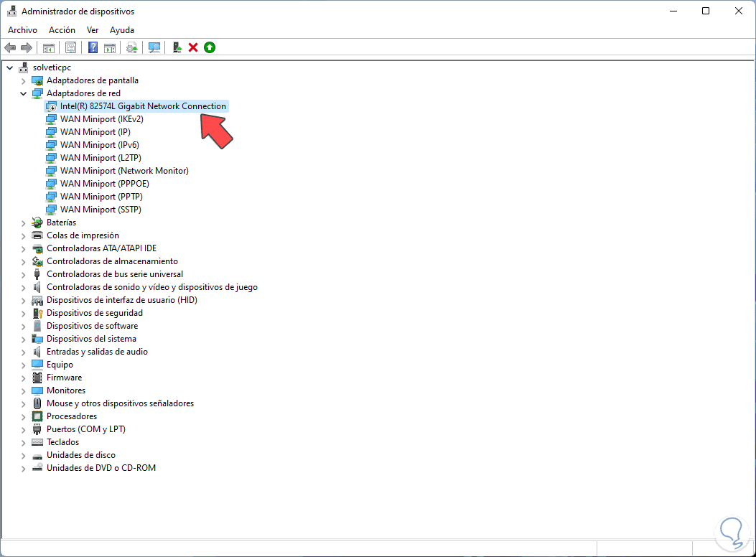The height and width of the screenshot is (557, 756).
Task: Click the Dispositivos de seguridad key icon
Action: [x=37, y=313]
